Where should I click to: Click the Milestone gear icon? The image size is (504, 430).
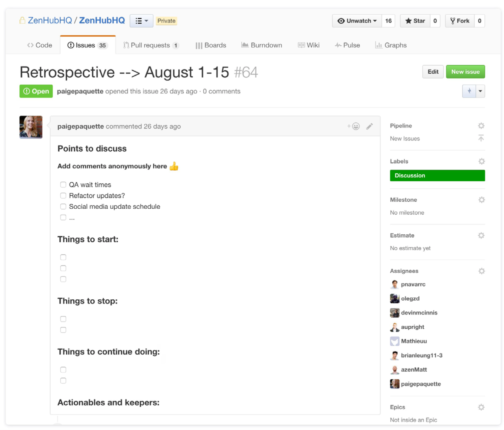(481, 200)
